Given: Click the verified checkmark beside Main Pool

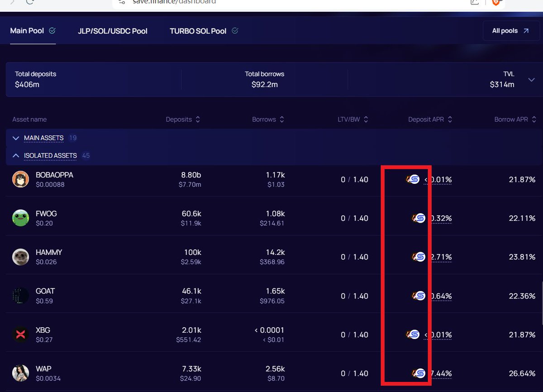Looking at the screenshot, I should click(x=52, y=31).
